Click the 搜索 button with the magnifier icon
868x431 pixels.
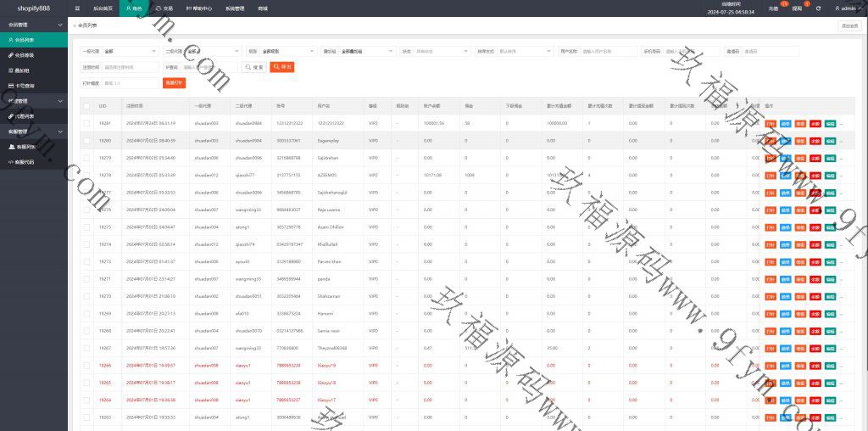click(254, 67)
